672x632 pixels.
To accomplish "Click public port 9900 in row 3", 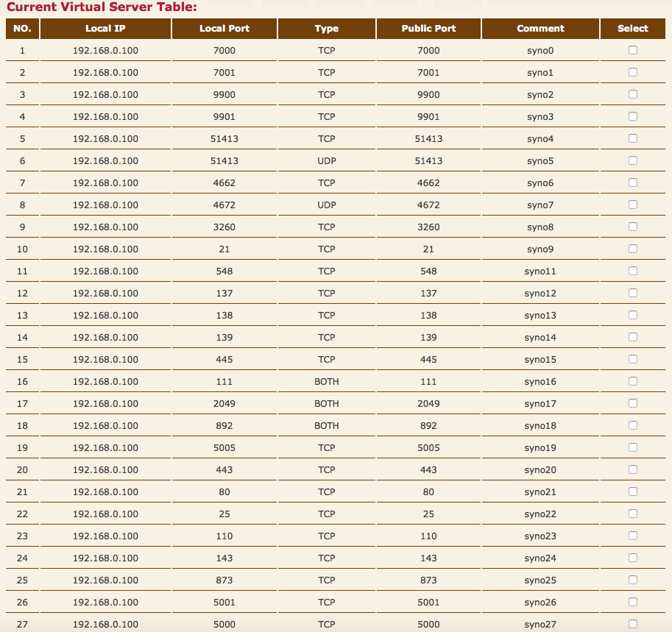I will coord(428,95).
